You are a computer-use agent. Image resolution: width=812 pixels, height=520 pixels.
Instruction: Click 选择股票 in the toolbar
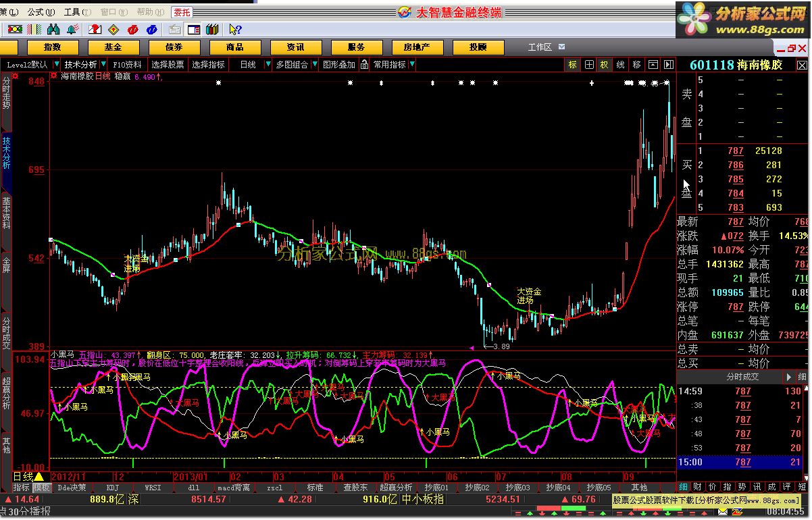click(168, 64)
